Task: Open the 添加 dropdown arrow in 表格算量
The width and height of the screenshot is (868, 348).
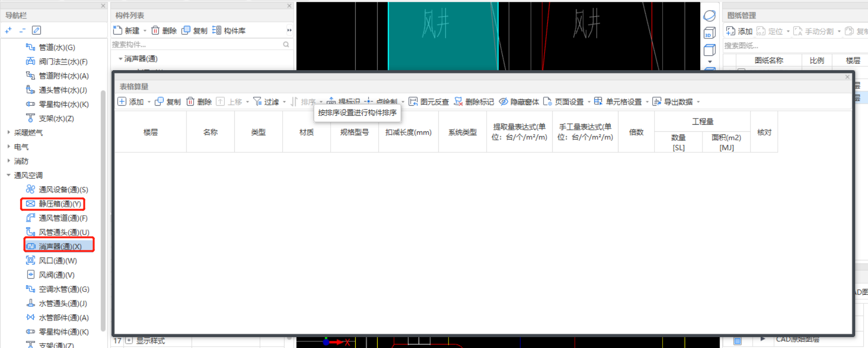Action: (149, 102)
